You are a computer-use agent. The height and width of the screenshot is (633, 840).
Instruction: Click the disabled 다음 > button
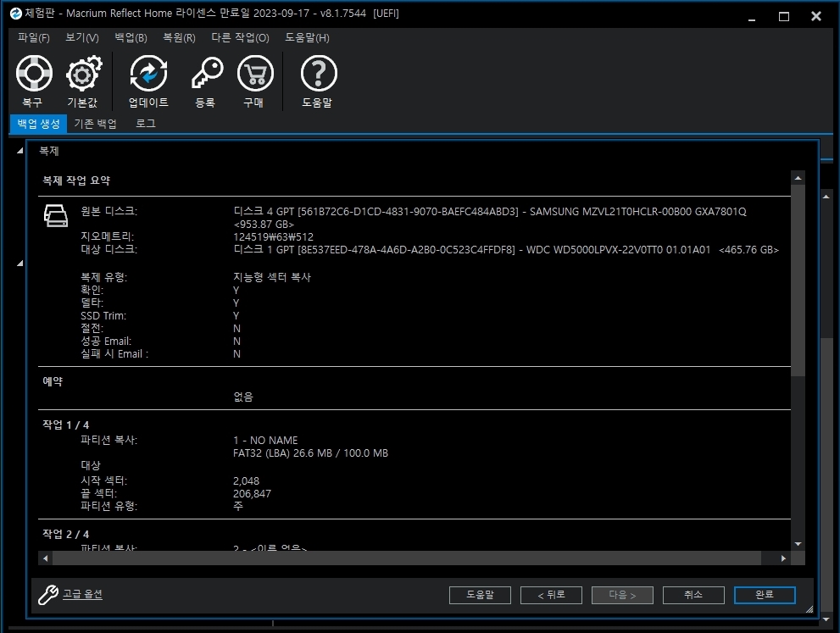[x=622, y=595]
